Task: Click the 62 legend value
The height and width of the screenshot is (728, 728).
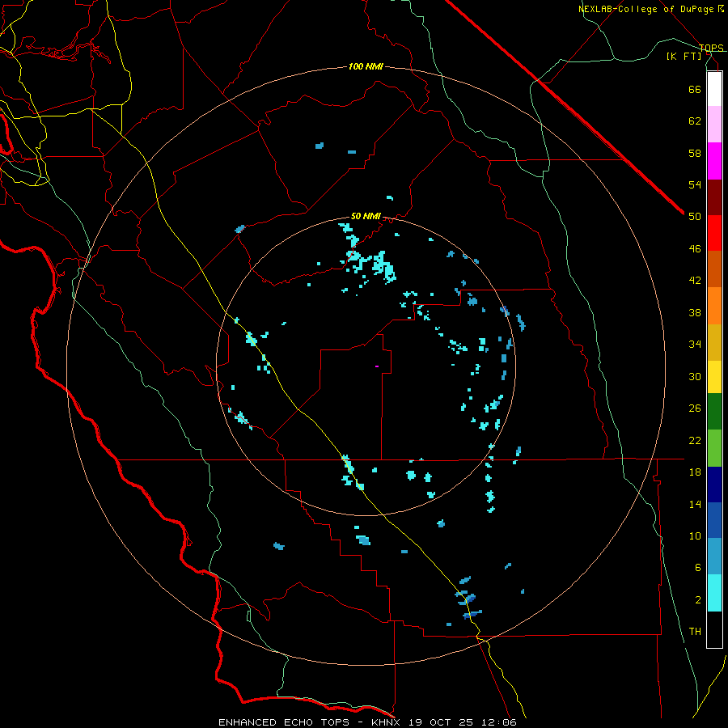Action: (695, 121)
